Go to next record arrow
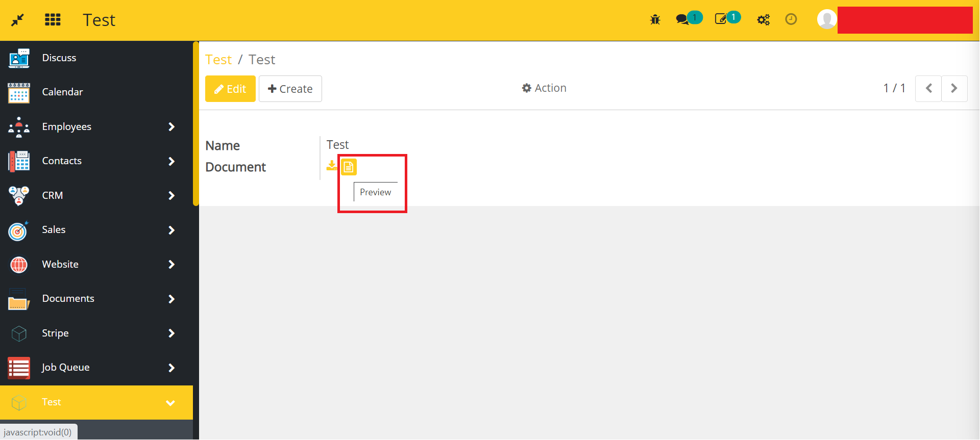This screenshot has height=440, width=980. 954,88
